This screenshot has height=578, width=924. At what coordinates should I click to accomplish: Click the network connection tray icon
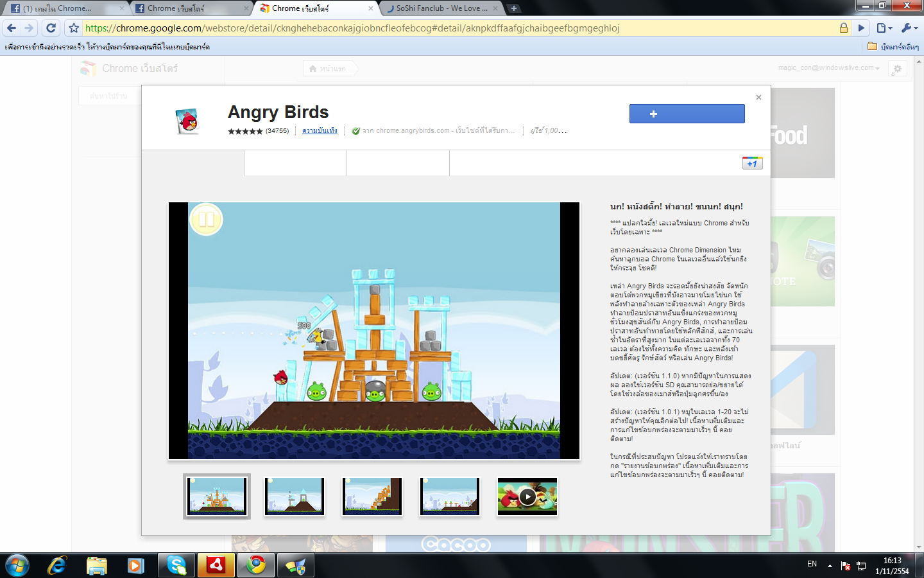[x=861, y=566]
